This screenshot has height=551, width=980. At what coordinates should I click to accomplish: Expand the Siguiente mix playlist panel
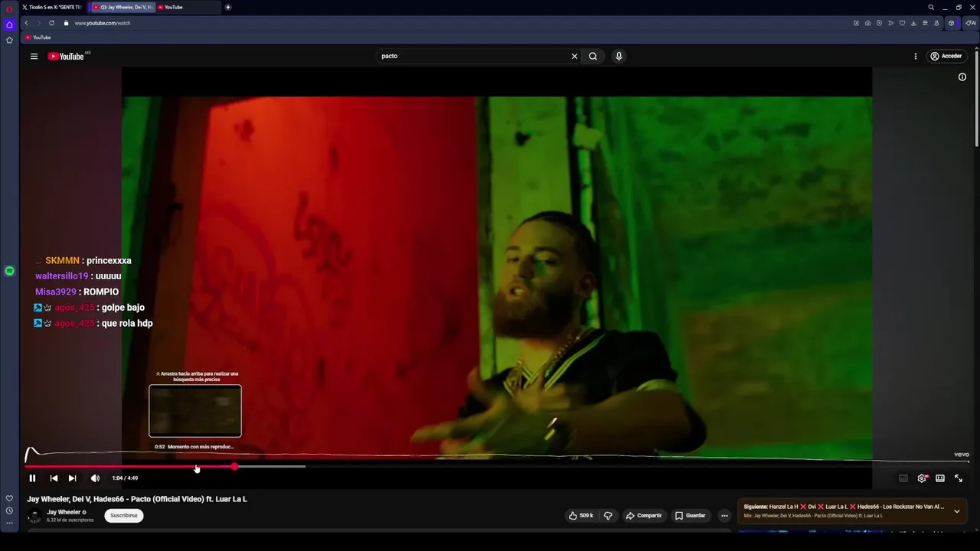956,511
